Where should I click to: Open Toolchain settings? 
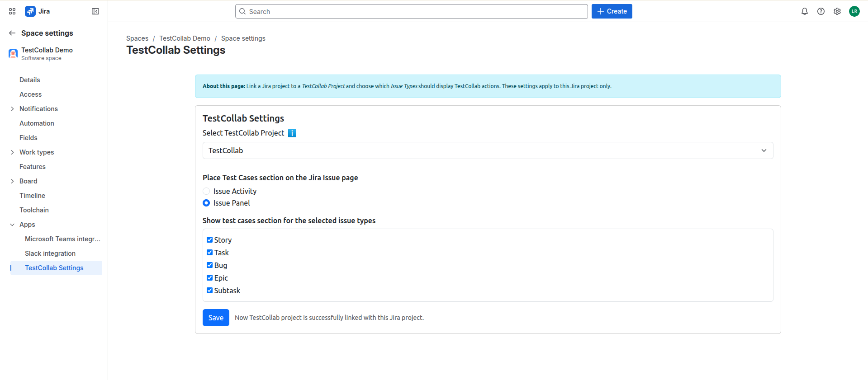(34, 210)
